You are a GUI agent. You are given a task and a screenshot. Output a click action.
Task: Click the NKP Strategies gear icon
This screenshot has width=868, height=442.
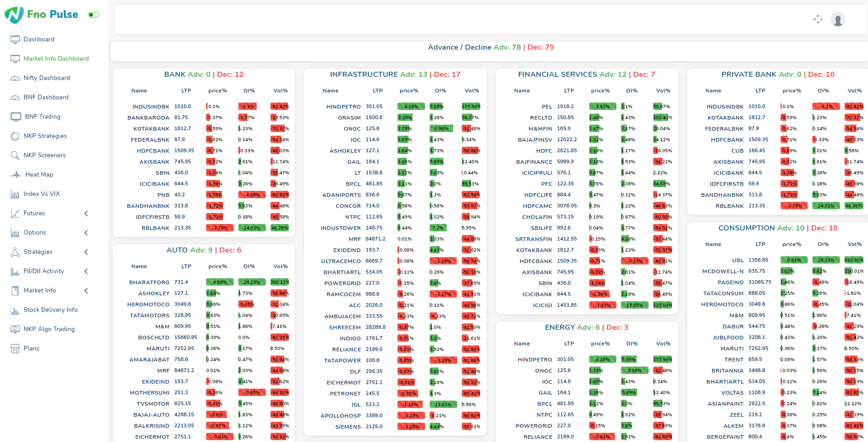click(15, 136)
